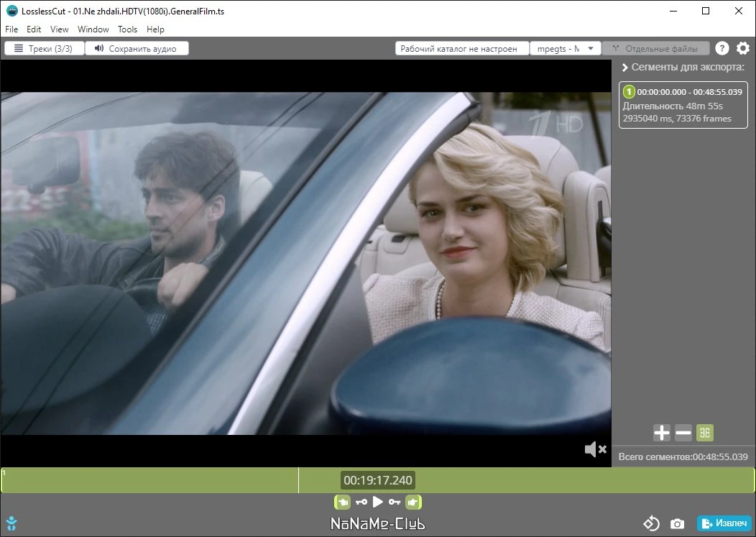Click the LosslessCut title bar app icon
The width and height of the screenshot is (756, 537).
11,11
